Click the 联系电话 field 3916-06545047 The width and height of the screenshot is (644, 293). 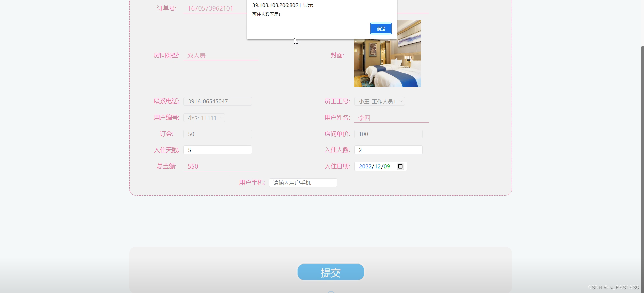pos(218,101)
